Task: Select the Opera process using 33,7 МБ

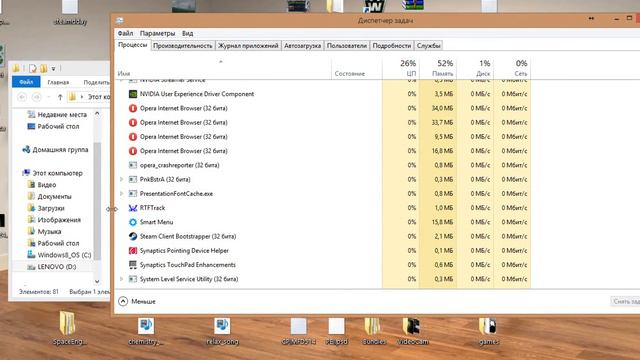Action: tap(323, 122)
